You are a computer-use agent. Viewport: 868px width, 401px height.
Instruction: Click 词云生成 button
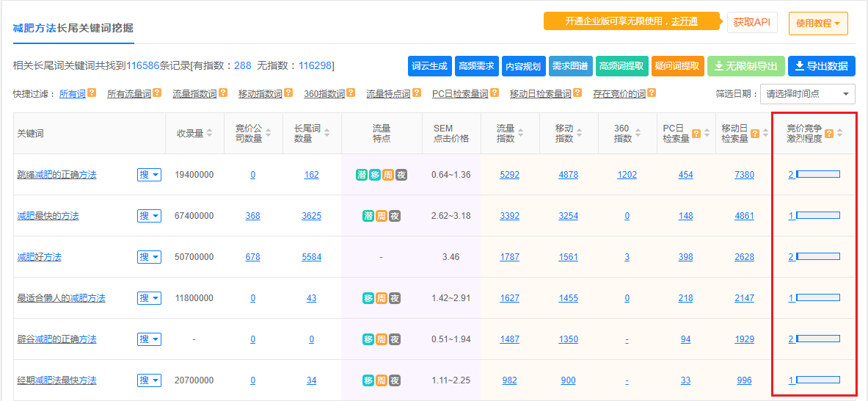point(429,66)
